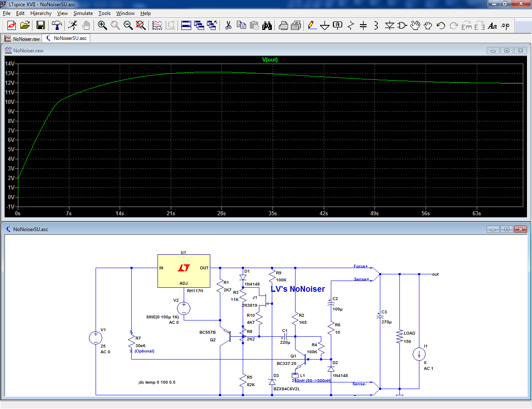The height and width of the screenshot is (409, 532).
Task: Add SPICE directive .op icon
Action: click(505, 26)
